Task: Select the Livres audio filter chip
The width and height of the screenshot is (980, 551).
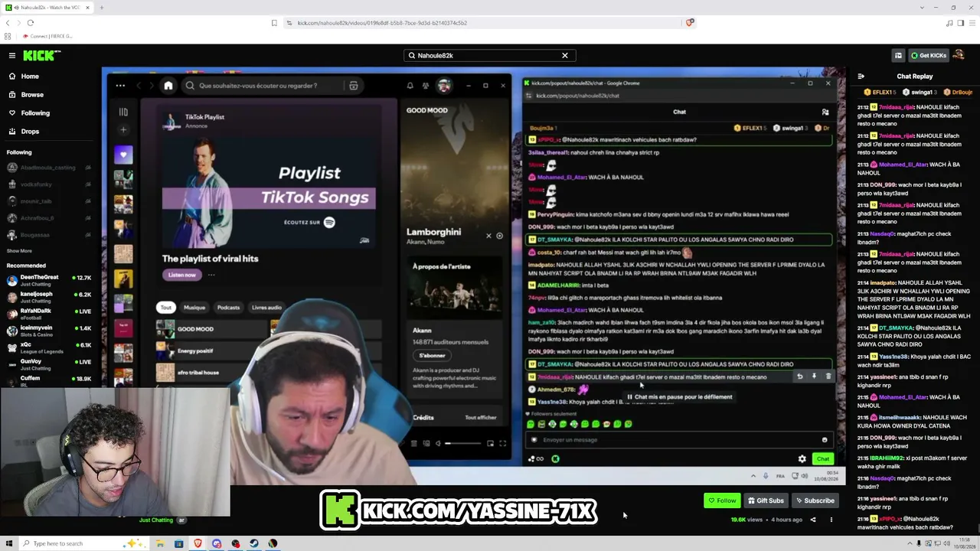Action: 266,308
